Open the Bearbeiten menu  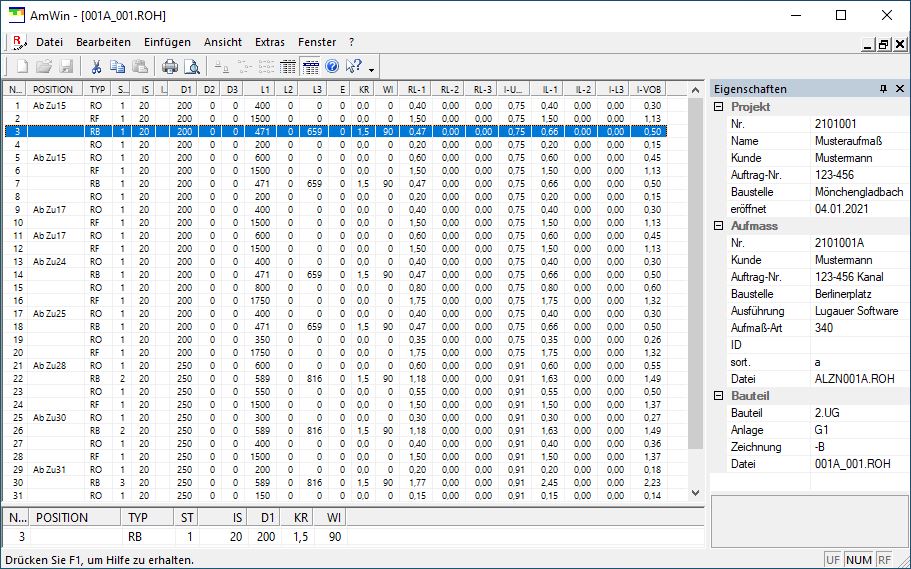point(103,42)
